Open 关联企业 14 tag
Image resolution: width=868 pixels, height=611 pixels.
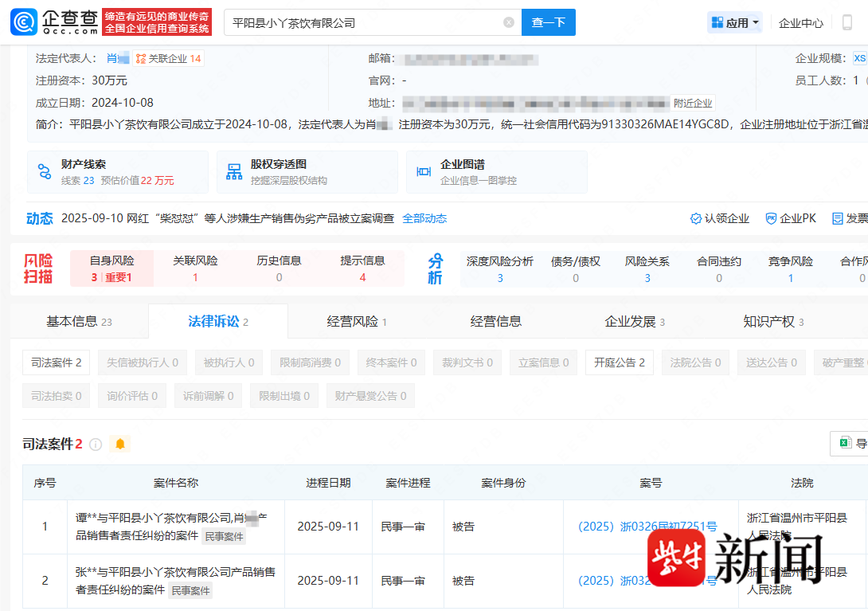click(168, 59)
